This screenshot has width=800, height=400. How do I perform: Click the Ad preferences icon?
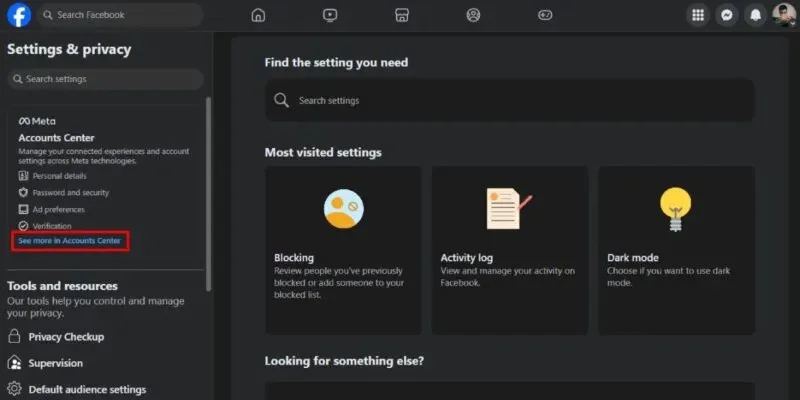click(23, 209)
